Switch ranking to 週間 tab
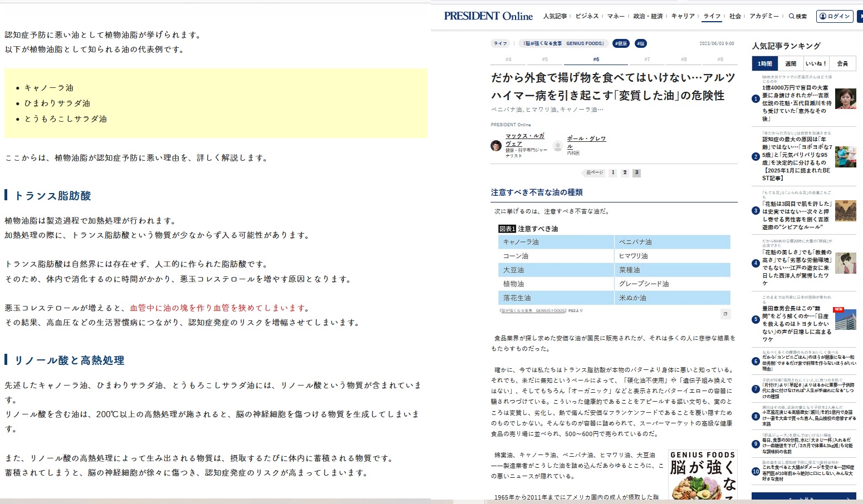The image size is (863, 504). point(791,63)
